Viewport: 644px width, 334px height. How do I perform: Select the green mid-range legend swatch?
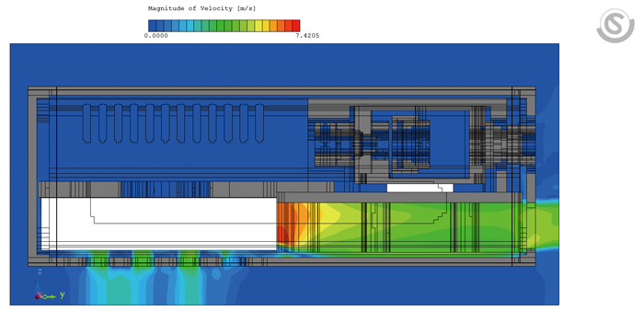221,26
